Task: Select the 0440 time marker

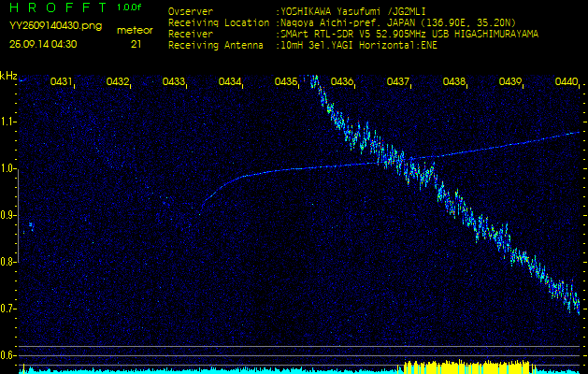Action: click(566, 82)
